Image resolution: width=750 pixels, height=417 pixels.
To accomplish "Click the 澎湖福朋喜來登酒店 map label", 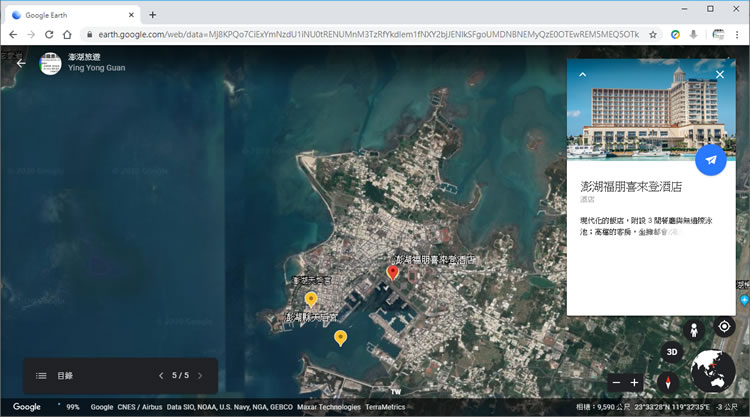I will tap(434, 260).
